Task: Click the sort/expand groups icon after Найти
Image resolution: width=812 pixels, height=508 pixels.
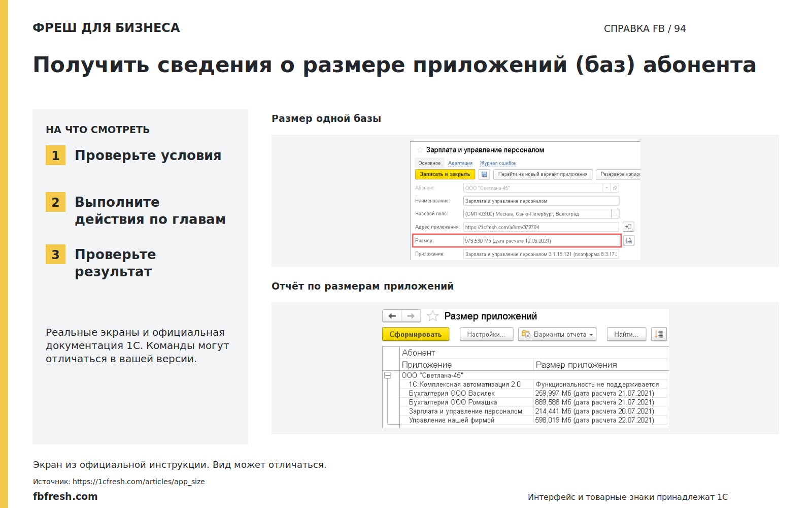Action: click(659, 334)
